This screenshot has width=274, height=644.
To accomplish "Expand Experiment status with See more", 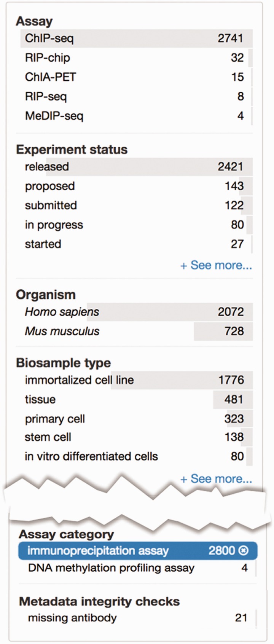I will pyautogui.click(x=216, y=265).
